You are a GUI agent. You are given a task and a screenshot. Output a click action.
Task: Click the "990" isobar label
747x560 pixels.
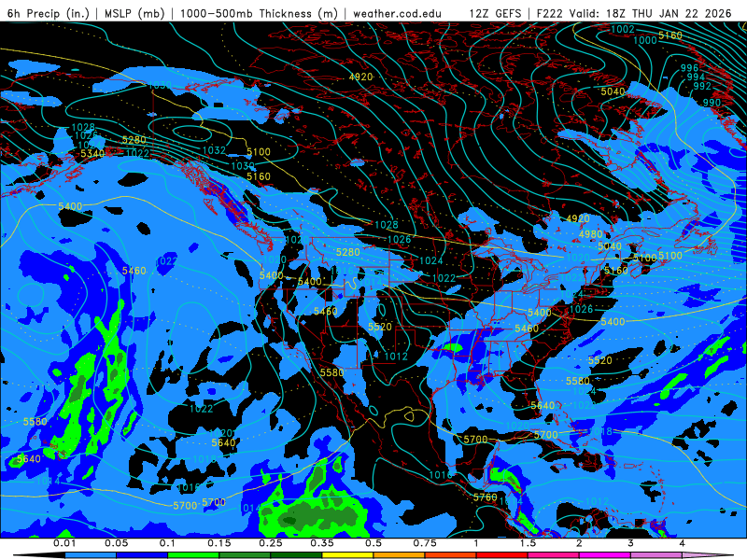(712, 103)
